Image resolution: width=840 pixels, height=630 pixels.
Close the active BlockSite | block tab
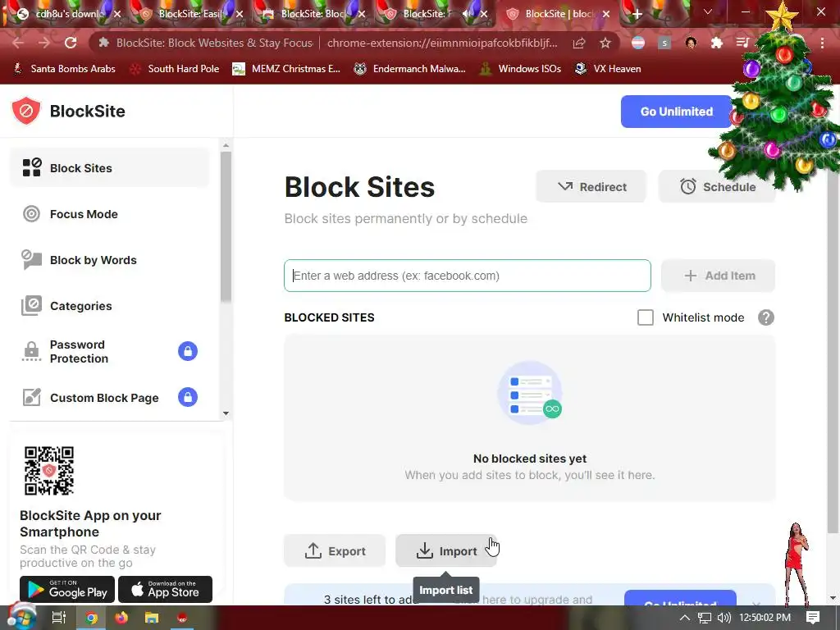(606, 14)
